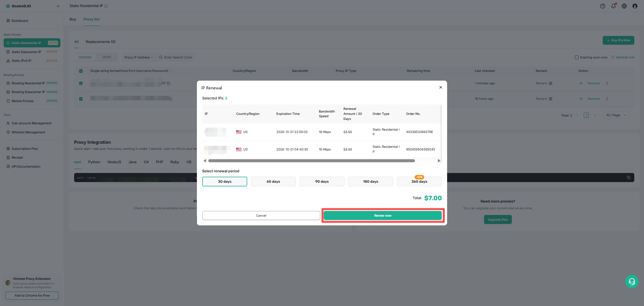The width and height of the screenshot is (644, 306).
Task: Select the 360 days renewal period
Action: click(419, 181)
